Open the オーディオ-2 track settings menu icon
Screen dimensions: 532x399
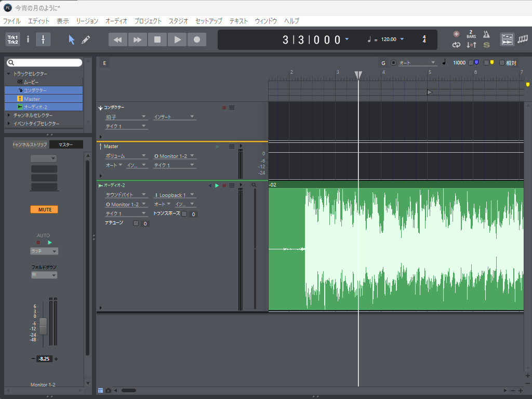click(232, 185)
